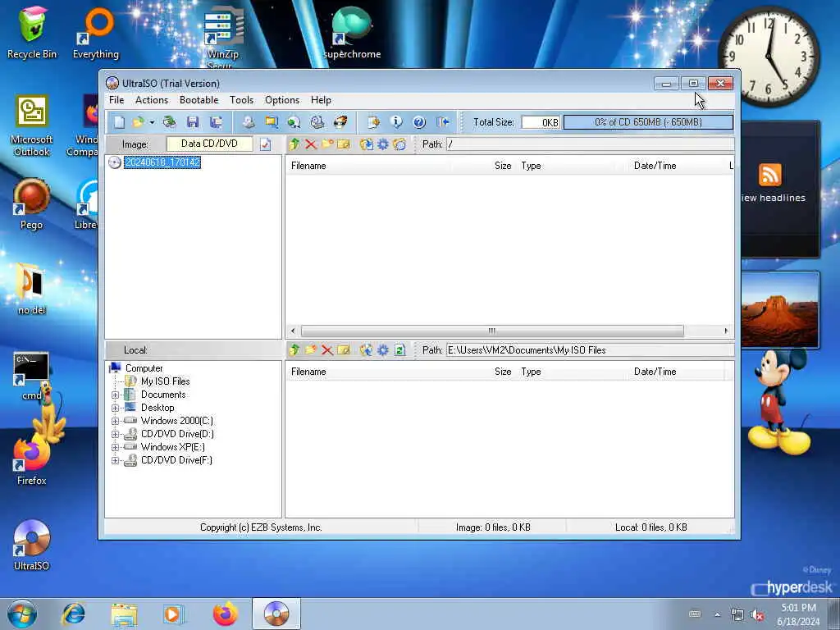The height and width of the screenshot is (630, 840).
Task: Select the Computer node in the Local tree
Action: point(144,368)
